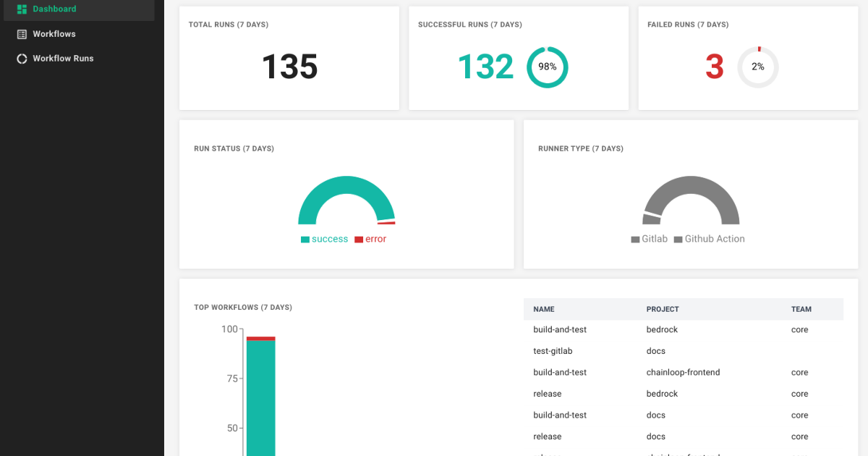Click the error legend label
Viewport: 868px width, 456px height.
[x=376, y=239]
